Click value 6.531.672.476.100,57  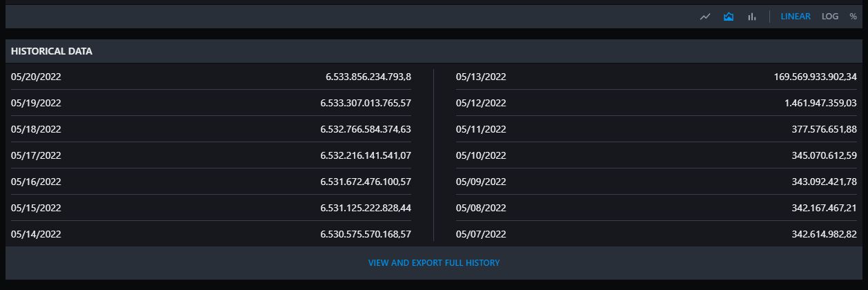pyautogui.click(x=366, y=182)
